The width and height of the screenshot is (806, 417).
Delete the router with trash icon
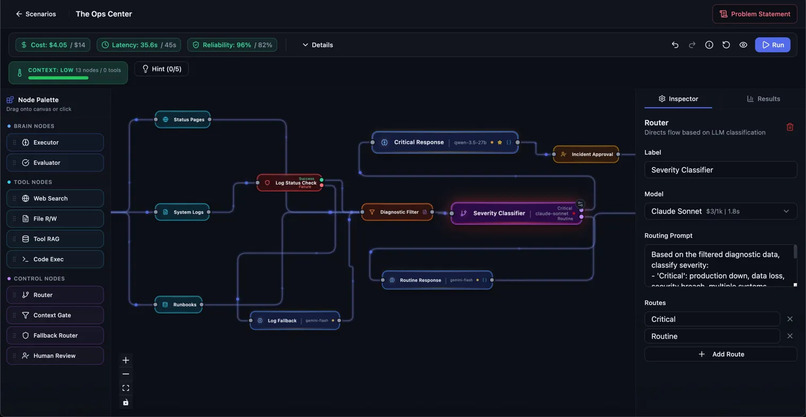tap(790, 127)
